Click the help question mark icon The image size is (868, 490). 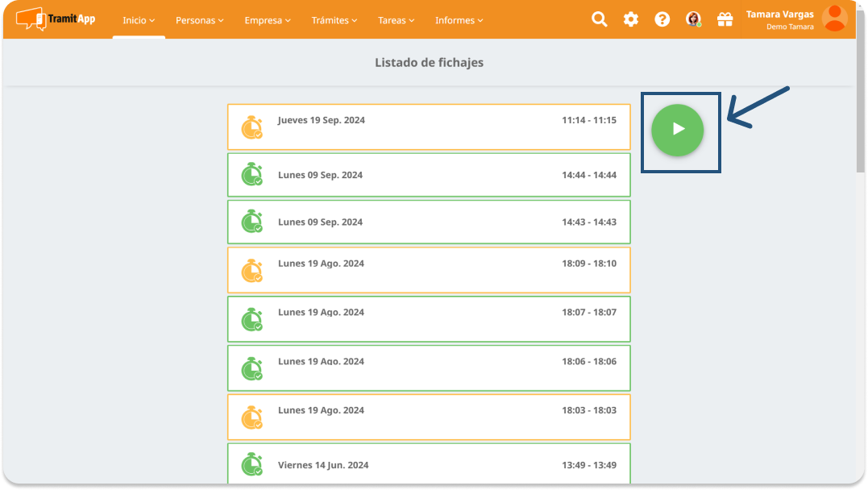click(x=662, y=19)
